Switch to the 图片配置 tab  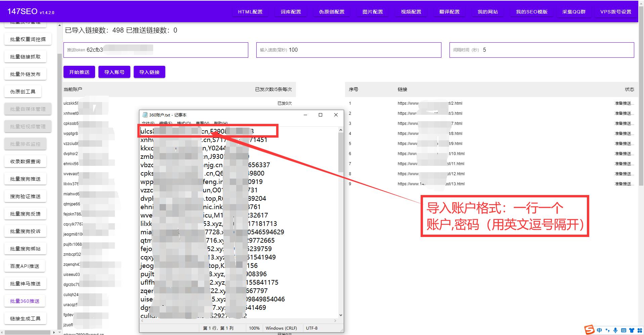point(372,11)
